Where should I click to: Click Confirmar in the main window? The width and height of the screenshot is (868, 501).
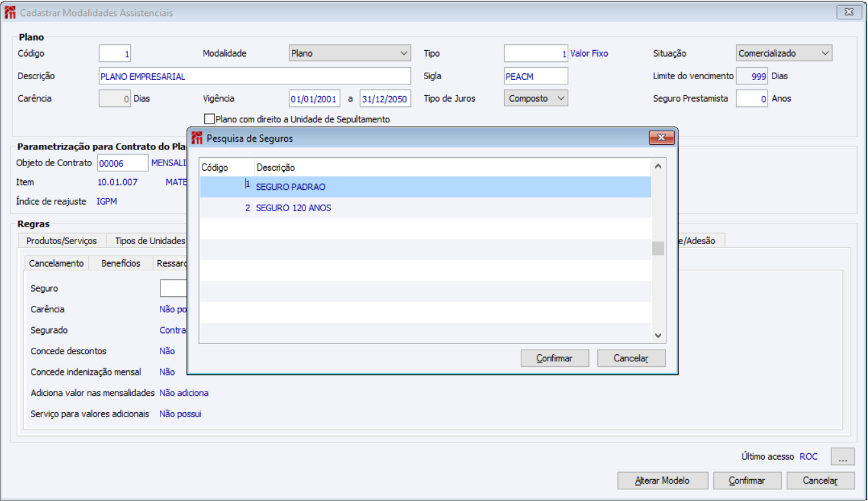(x=747, y=480)
